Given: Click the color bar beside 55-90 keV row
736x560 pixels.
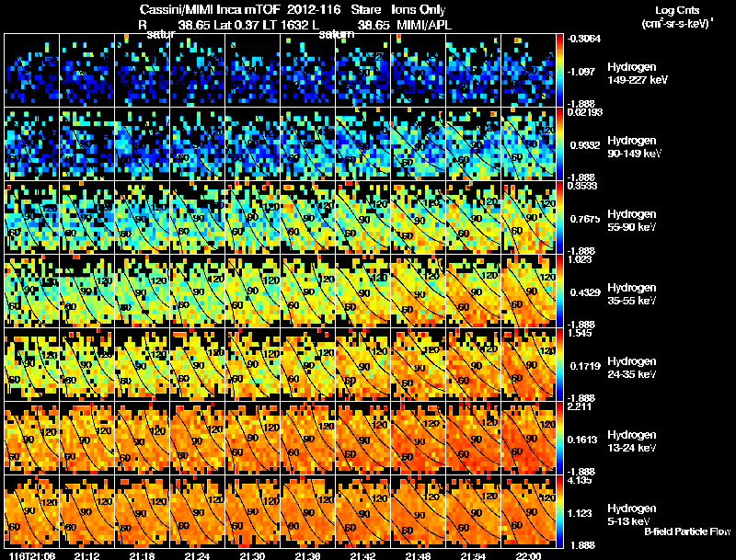Looking at the screenshot, I should point(559,218).
